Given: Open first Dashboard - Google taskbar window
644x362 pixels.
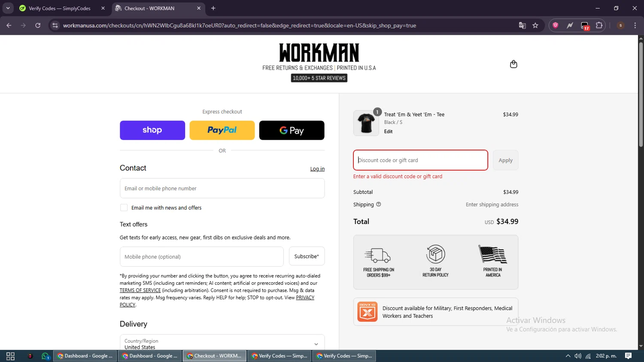Looking at the screenshot, I should click(x=85, y=356).
